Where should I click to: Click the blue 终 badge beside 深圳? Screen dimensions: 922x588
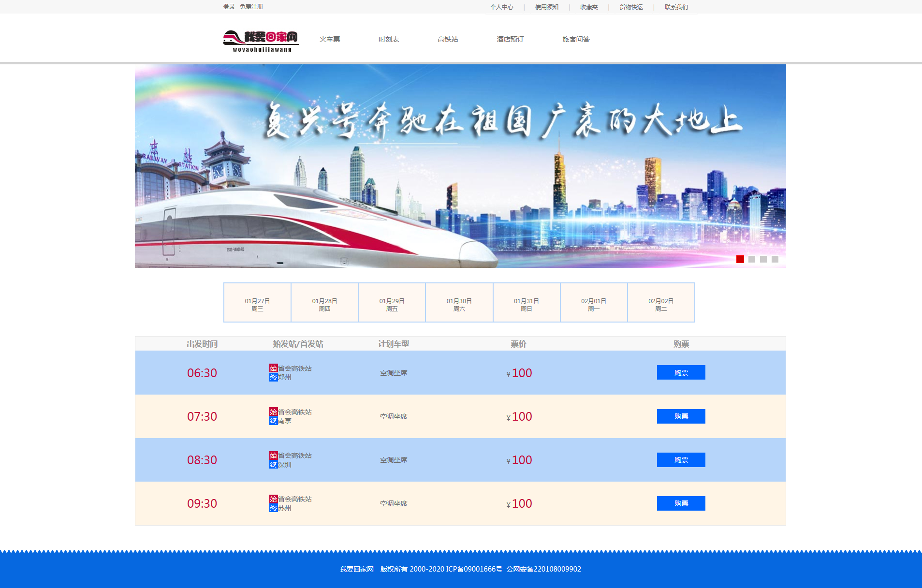273,465
